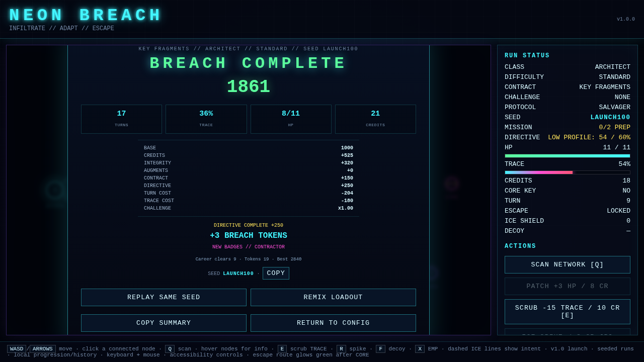Click the CHALLENGE x1.00 row
Viewport: 644px width, 362px height.
click(x=249, y=208)
